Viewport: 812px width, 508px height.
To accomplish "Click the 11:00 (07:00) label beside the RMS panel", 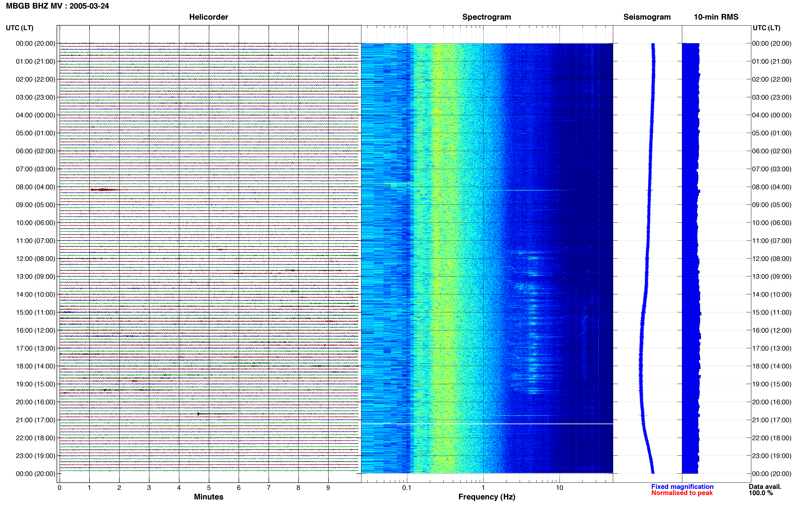I will (772, 240).
